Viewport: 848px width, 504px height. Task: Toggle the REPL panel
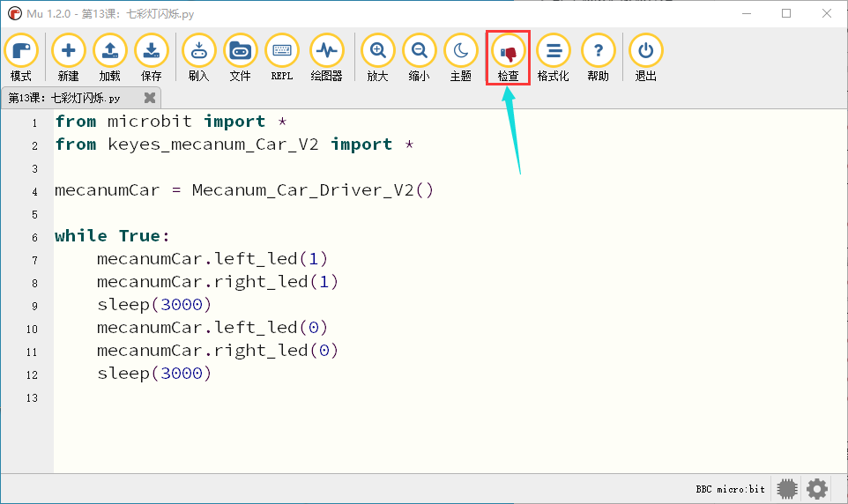click(x=282, y=57)
